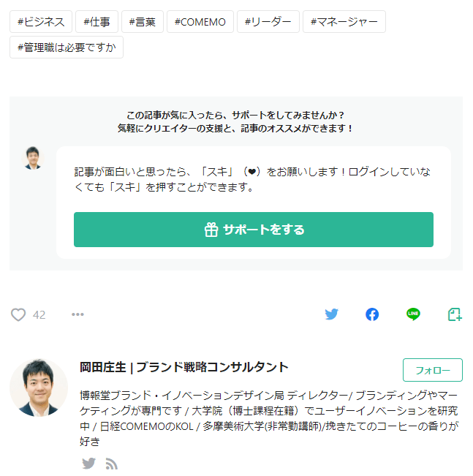Open the three-dot more options menu
This screenshot has width=473, height=476.
[x=77, y=314]
